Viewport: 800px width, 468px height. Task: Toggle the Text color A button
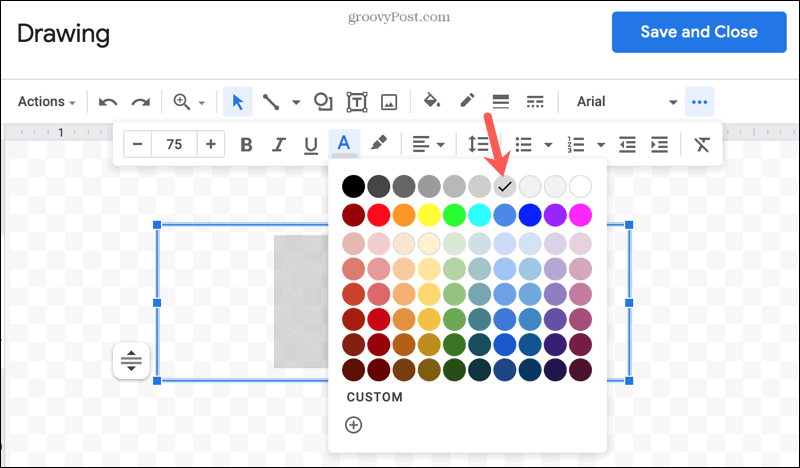(x=344, y=144)
